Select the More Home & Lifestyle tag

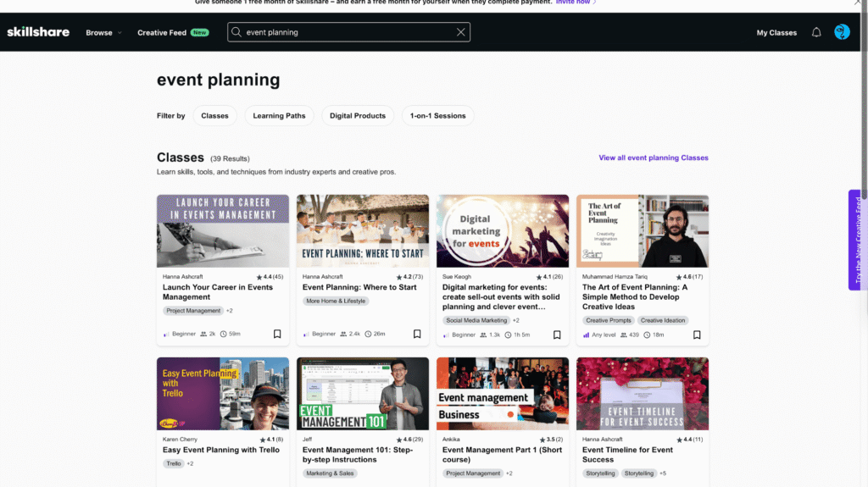point(336,301)
